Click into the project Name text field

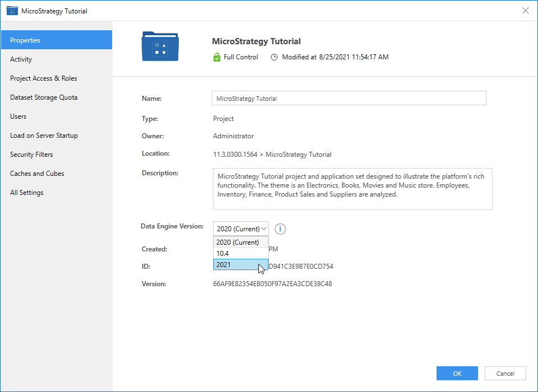point(349,99)
